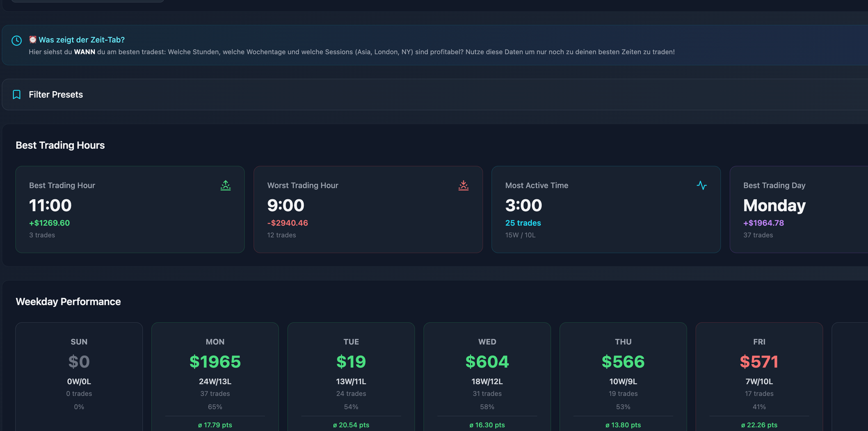Image resolution: width=868 pixels, height=431 pixels.
Task: Select the MON weekday performance card
Action: coord(215,377)
